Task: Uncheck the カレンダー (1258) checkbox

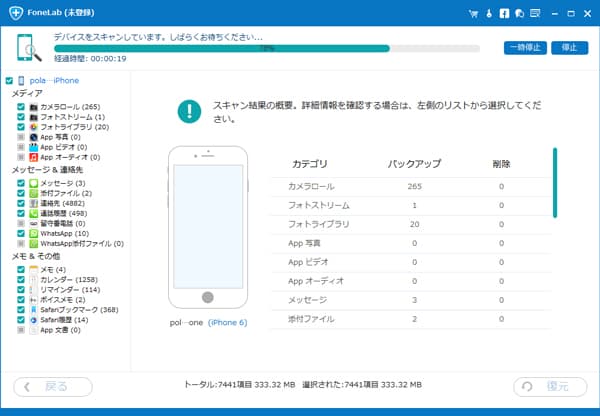Action: tap(21, 280)
